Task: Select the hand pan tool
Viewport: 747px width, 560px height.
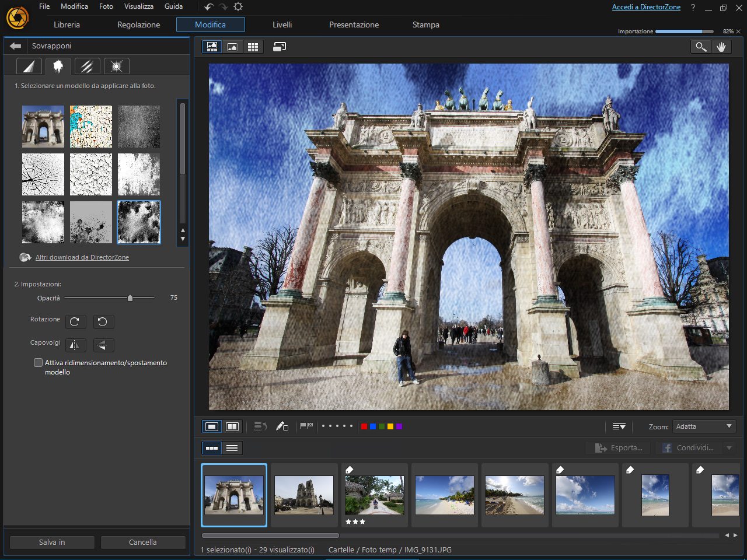Action: point(721,47)
